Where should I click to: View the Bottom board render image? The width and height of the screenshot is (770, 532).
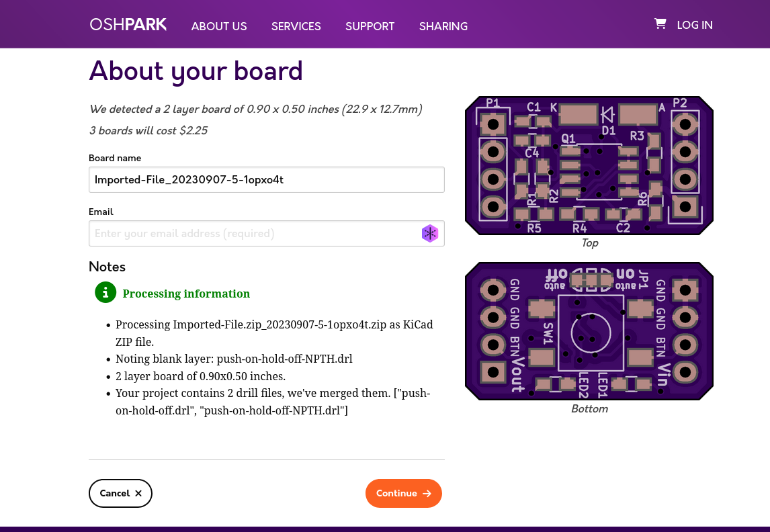point(589,331)
